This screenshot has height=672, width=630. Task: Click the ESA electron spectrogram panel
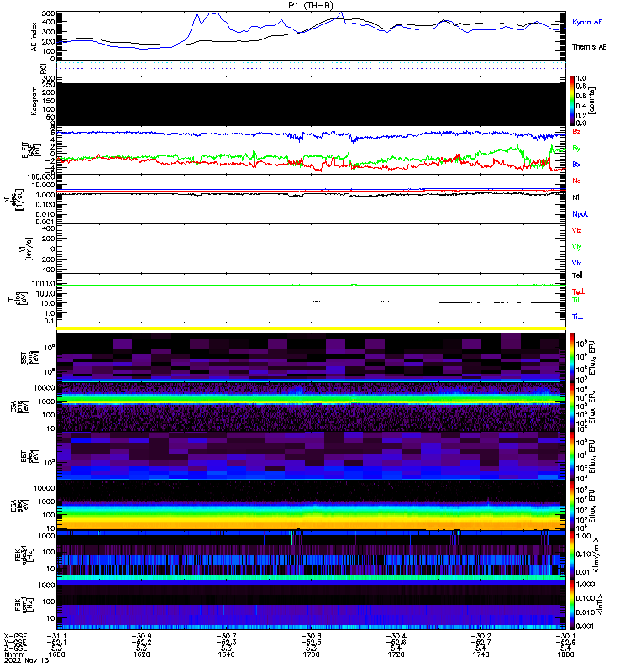[311, 506]
